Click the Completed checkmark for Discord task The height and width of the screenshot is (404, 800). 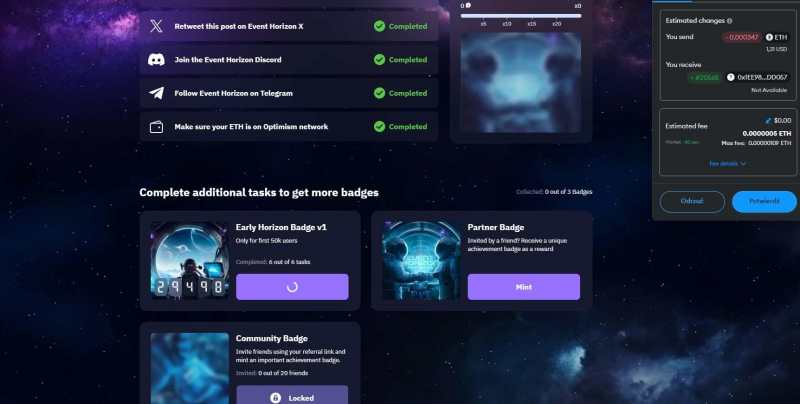point(379,60)
